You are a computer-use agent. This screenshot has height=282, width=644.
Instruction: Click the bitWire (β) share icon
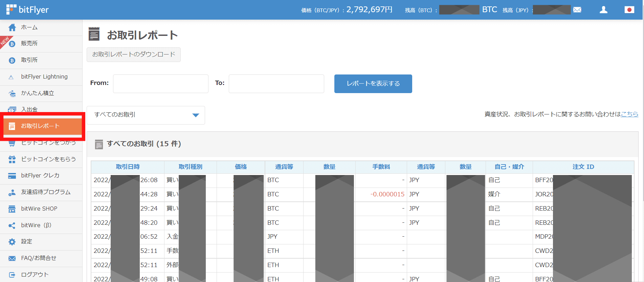click(12, 225)
